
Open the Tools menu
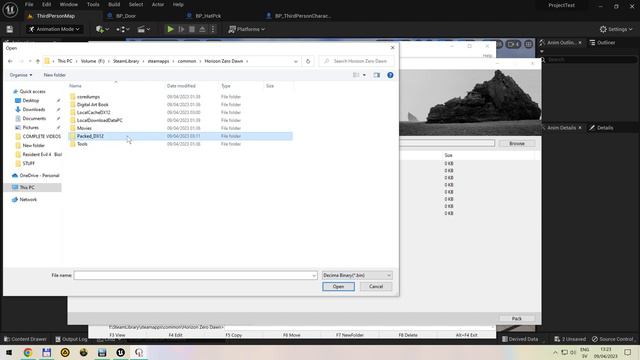(93, 4)
